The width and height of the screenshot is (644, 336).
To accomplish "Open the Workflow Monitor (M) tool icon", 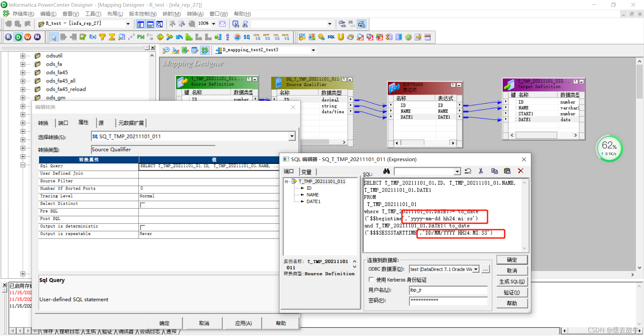I will point(37,37).
